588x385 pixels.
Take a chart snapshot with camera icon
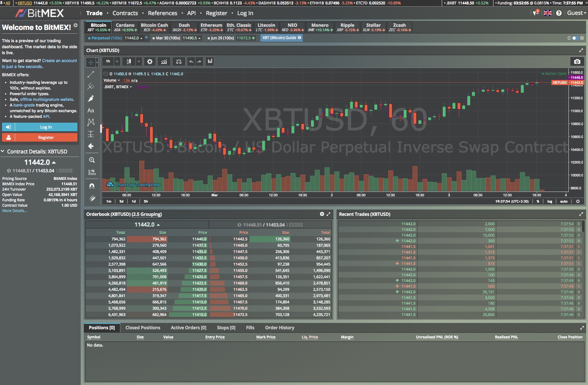(x=577, y=61)
